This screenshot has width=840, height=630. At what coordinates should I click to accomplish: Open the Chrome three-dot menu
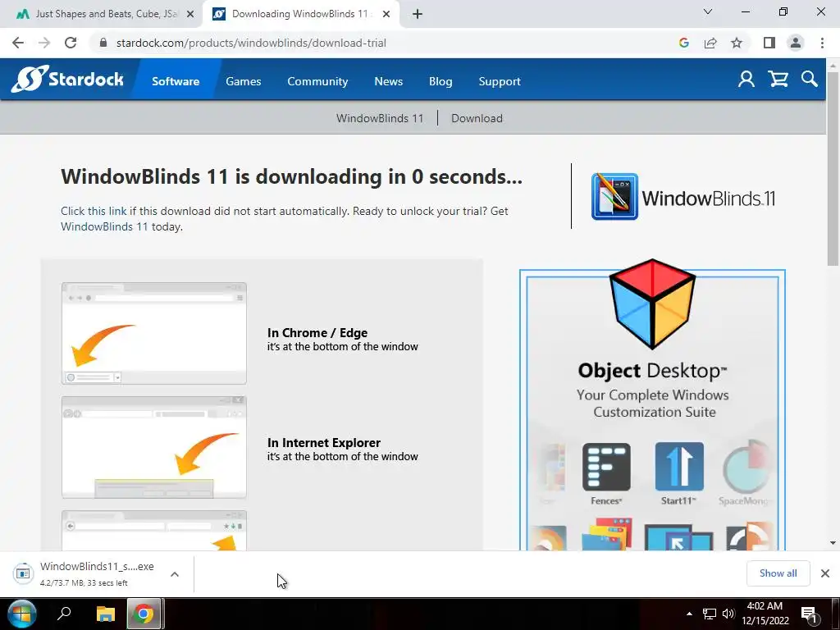[x=822, y=43]
